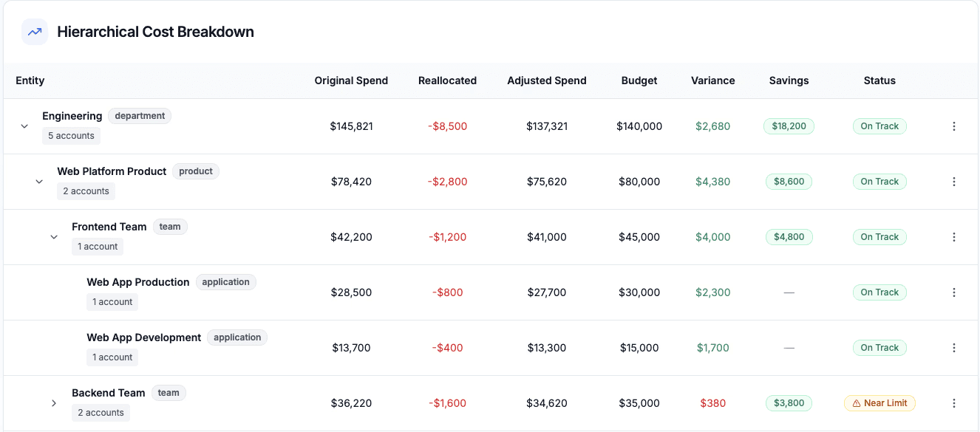Click the On Track badge for Engineering
980x432 pixels.
click(879, 126)
